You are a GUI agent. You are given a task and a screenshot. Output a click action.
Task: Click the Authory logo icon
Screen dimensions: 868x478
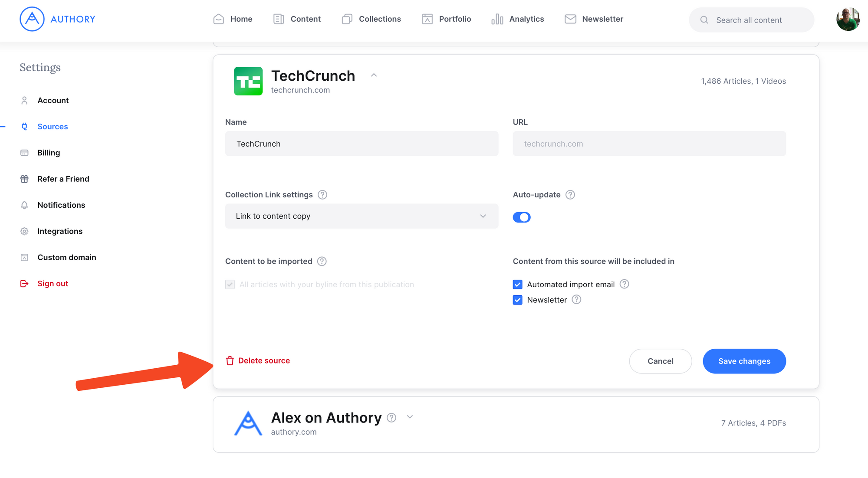click(x=32, y=19)
